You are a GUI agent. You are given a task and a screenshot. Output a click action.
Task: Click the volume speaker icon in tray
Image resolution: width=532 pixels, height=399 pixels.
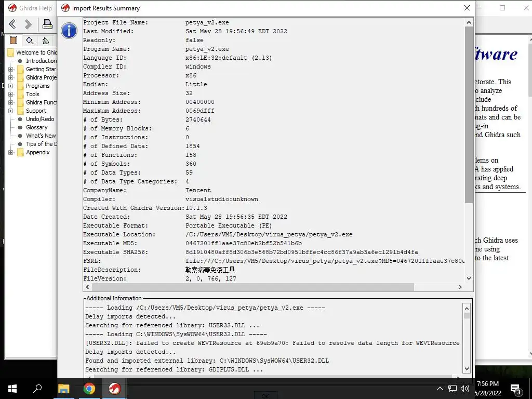465,389
